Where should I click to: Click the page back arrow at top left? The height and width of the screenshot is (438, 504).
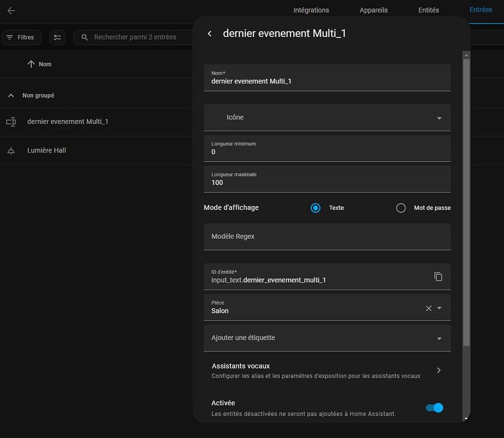11,11
